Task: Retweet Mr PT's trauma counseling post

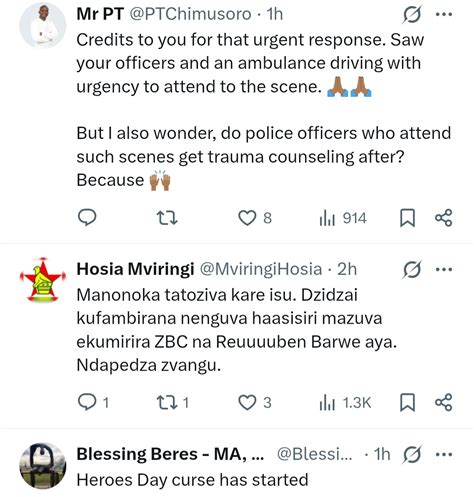Action: click(167, 218)
